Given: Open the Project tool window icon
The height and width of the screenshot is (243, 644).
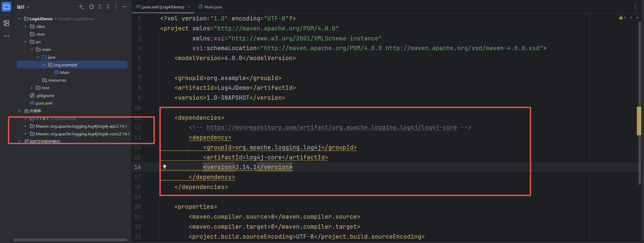Looking at the screenshot, I should pos(6,7).
